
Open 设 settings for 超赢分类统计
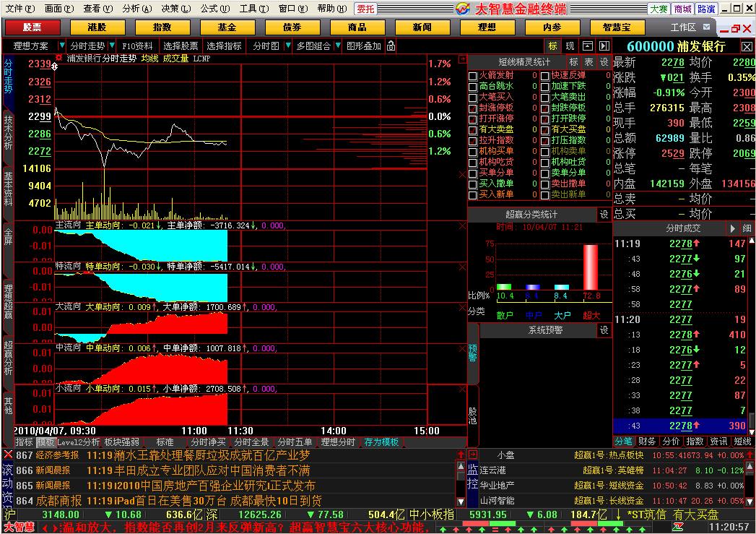click(604, 214)
